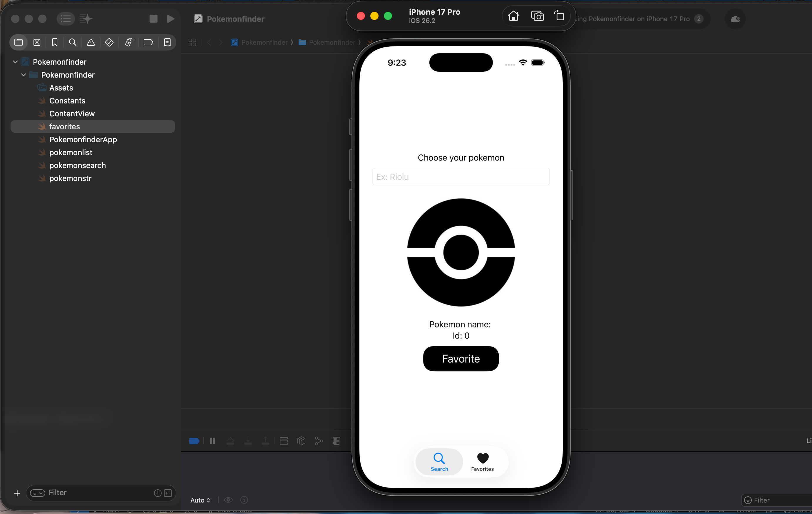Pause program execution in debug bar
Viewport: 812px width, 514px height.
pos(212,441)
